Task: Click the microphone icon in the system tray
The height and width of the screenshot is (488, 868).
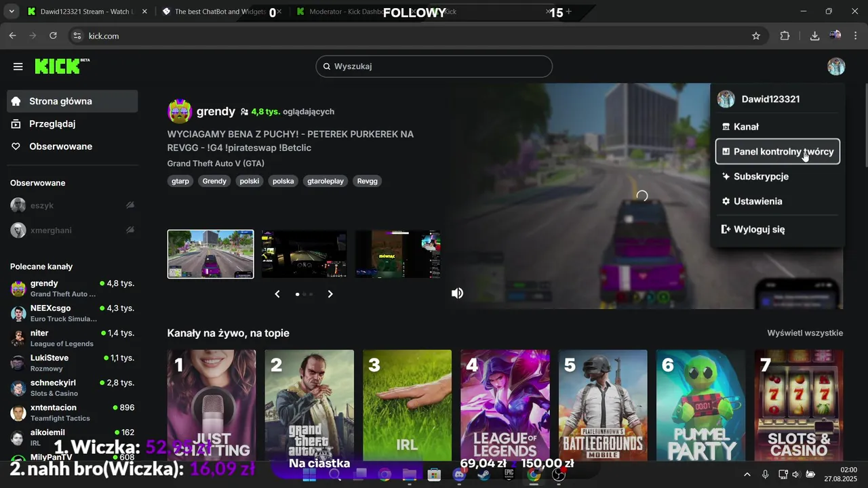Action: tap(765, 474)
